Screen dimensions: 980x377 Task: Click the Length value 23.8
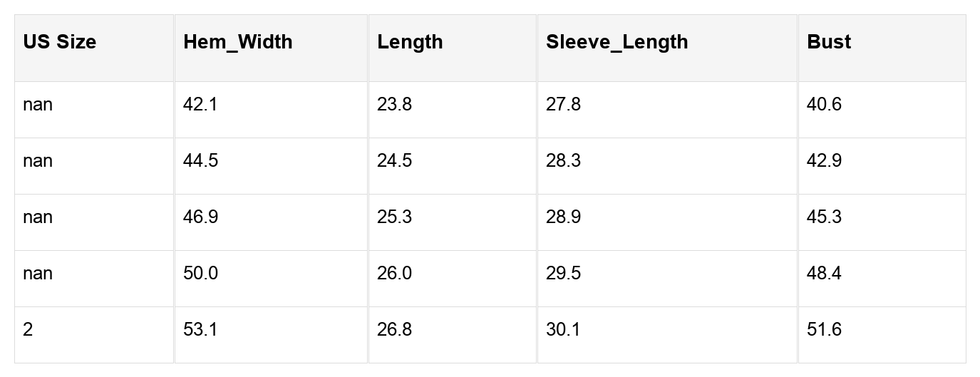[x=394, y=105]
